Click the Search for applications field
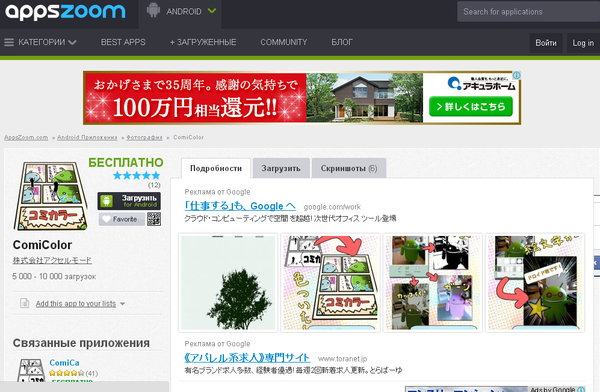 tap(528, 11)
